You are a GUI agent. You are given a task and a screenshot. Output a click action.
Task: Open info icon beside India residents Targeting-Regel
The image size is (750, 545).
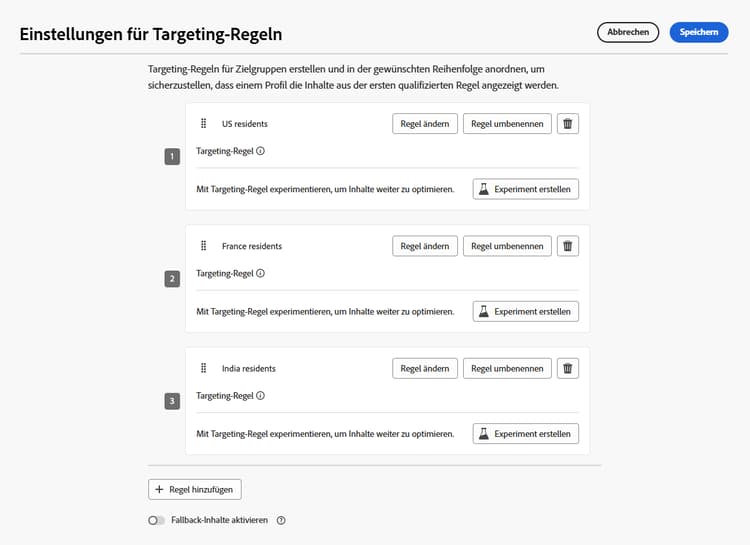(x=260, y=395)
